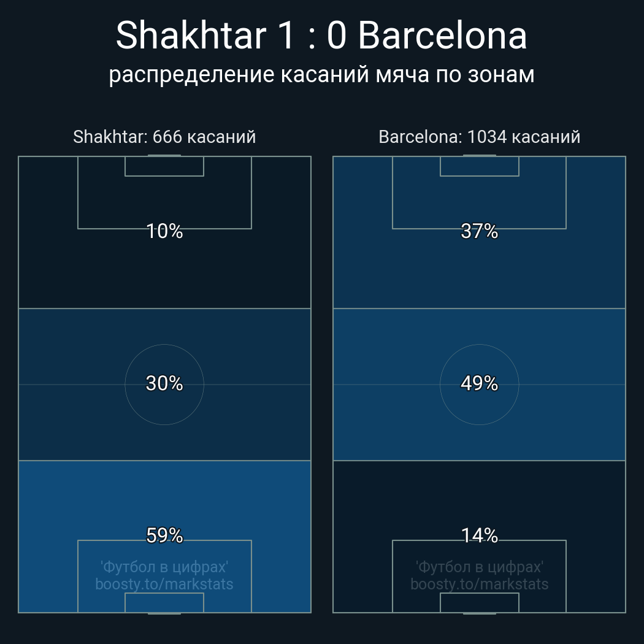Click the word Barcelona in the main title
Image resolution: width=644 pixels, height=644 pixels.
(442, 36)
